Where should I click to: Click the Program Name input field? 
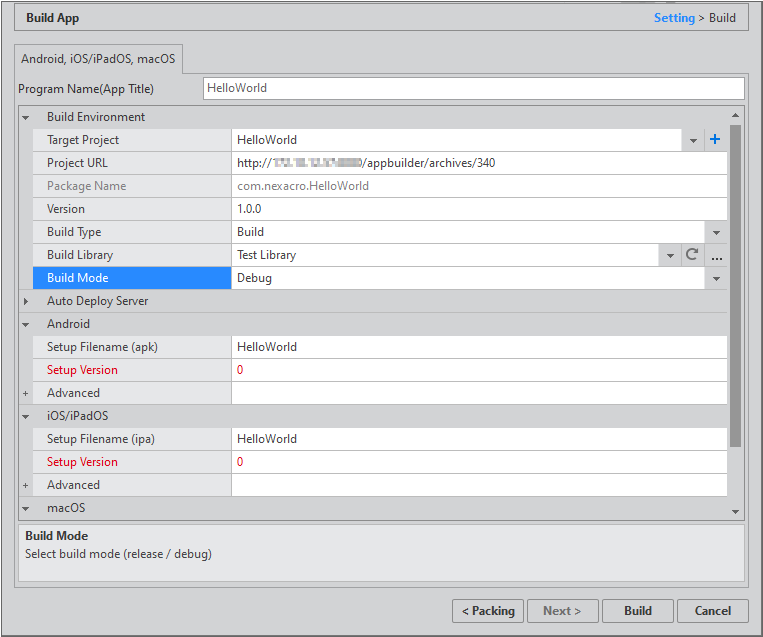click(x=473, y=88)
